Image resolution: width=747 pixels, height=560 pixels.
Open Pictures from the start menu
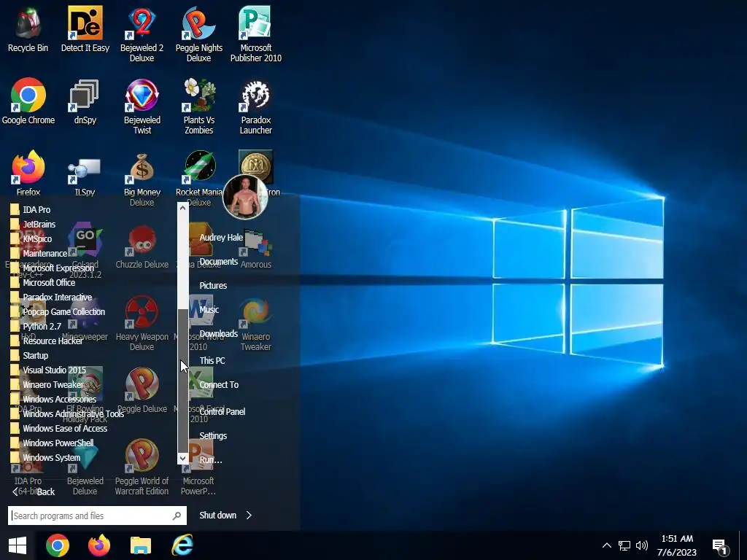coord(213,285)
